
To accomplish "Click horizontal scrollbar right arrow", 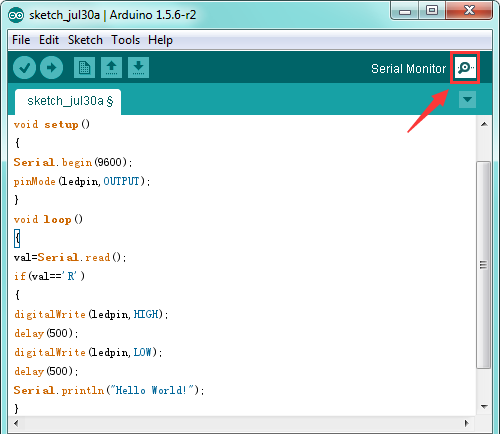I will coord(467,423).
